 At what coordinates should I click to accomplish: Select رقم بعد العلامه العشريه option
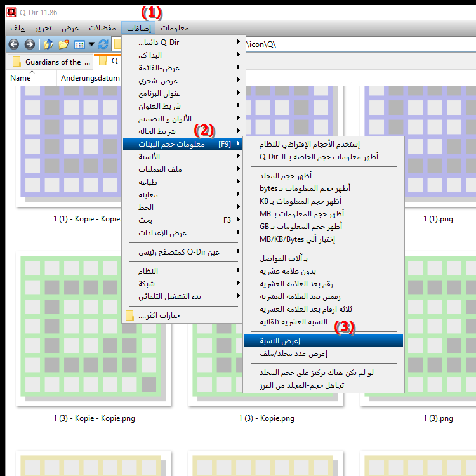point(324,284)
